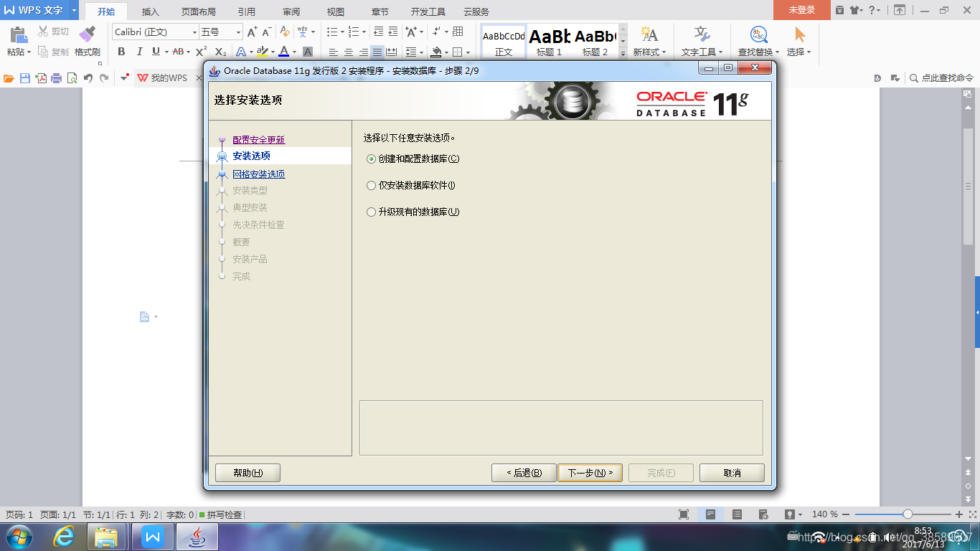Select the upgrade existing database radio option
Screen dimensions: 980x551
click(413, 212)
